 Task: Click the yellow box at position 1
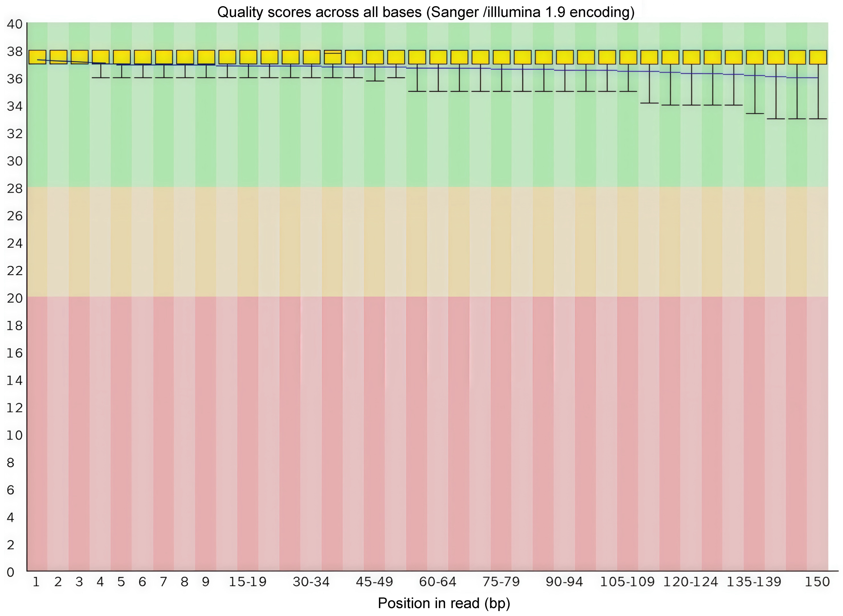pos(37,57)
